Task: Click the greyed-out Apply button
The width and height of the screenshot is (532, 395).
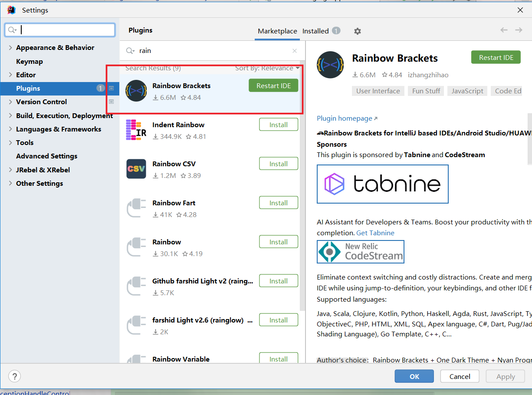Action: 506,376
